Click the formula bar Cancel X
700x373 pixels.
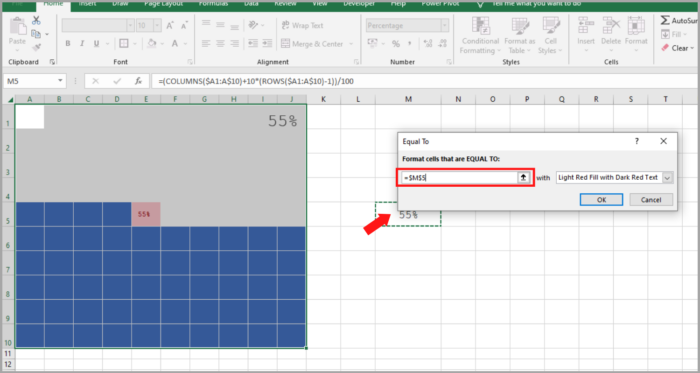click(x=96, y=81)
